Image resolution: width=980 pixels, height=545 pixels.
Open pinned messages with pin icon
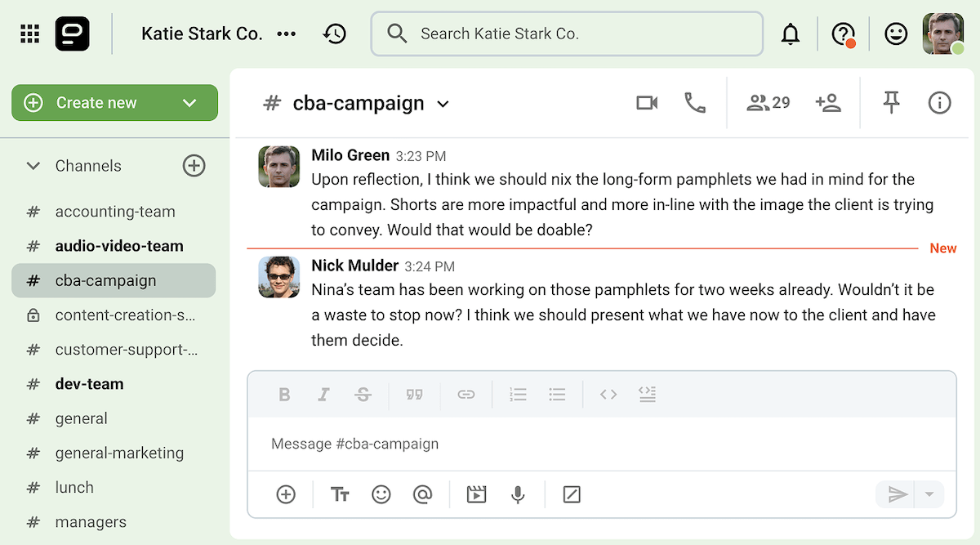tap(891, 103)
